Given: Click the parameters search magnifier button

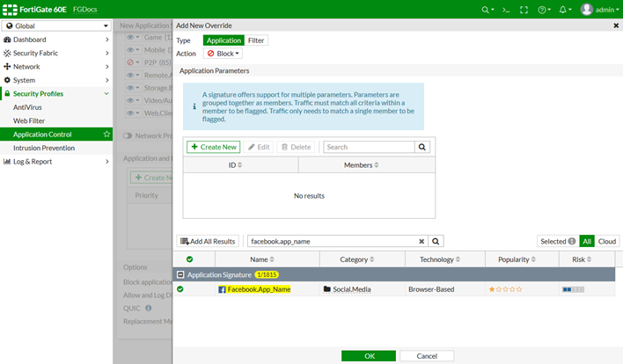Looking at the screenshot, I should click(x=424, y=148).
